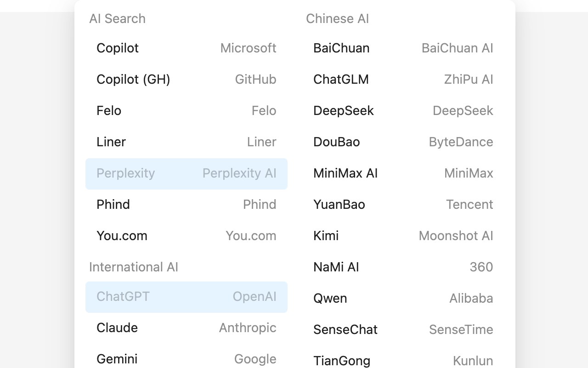Choose Claude by Anthropic

tap(187, 328)
